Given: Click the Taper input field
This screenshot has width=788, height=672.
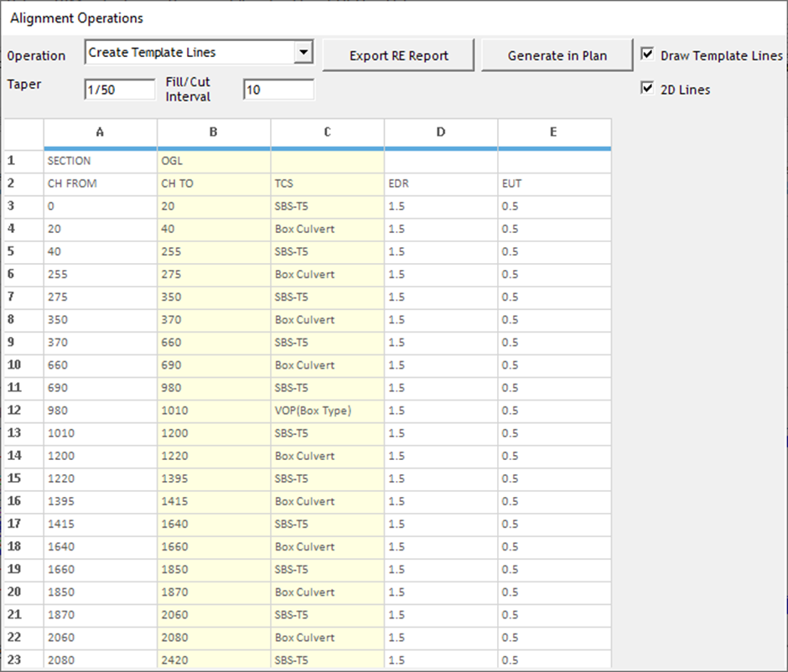Looking at the screenshot, I should click(119, 90).
